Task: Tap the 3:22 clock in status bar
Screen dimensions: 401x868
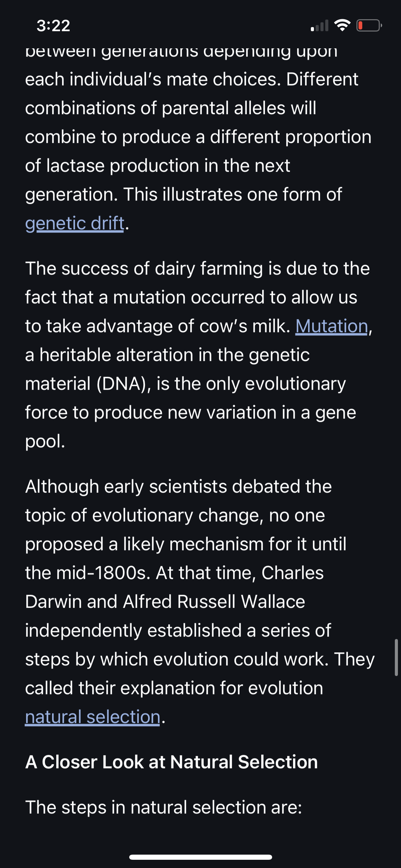Action: click(x=53, y=26)
